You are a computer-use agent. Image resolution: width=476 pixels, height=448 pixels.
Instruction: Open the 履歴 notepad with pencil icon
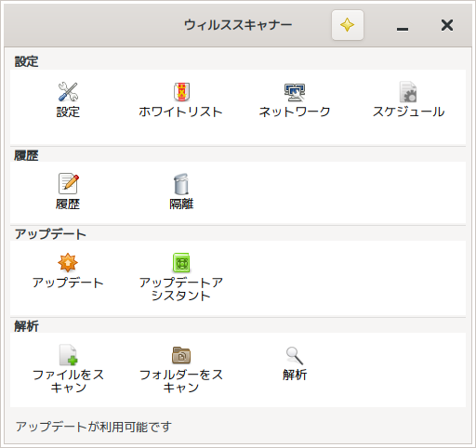[68, 183]
